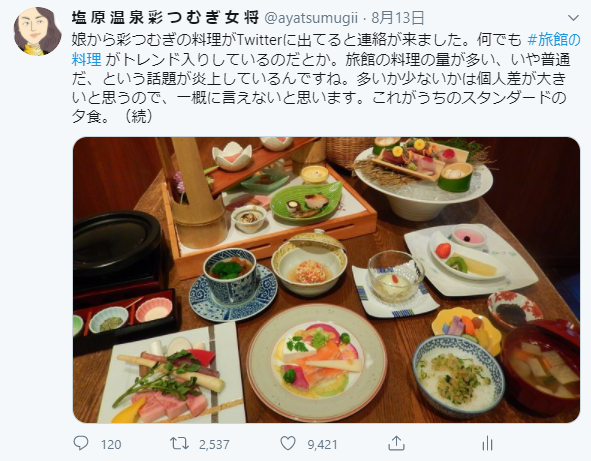Click tweet text これがうちのスタンダードの
Image resolution: width=591 pixels, height=461 pixels.
click(x=469, y=98)
